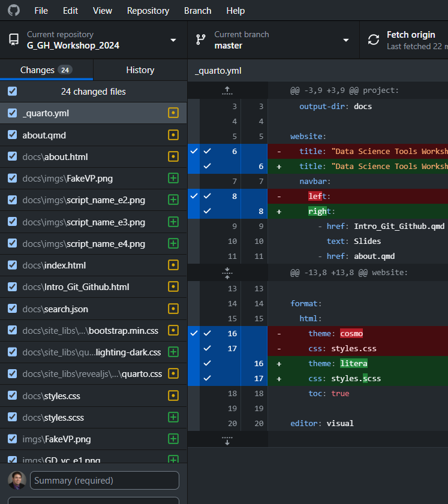448x504 pixels.
Task: Click the Fetch origin sync icon
Action: click(374, 40)
